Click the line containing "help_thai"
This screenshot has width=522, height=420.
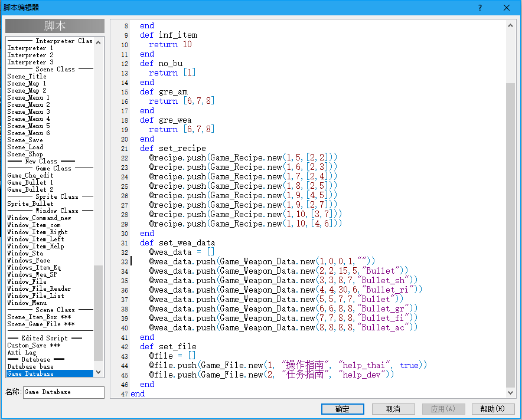(288, 366)
